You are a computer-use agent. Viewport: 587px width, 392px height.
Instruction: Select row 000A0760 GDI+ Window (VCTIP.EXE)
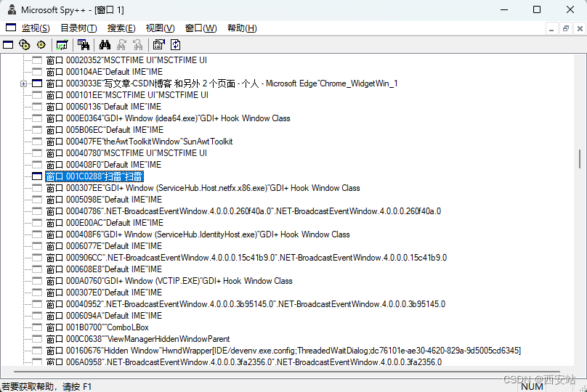(169, 281)
